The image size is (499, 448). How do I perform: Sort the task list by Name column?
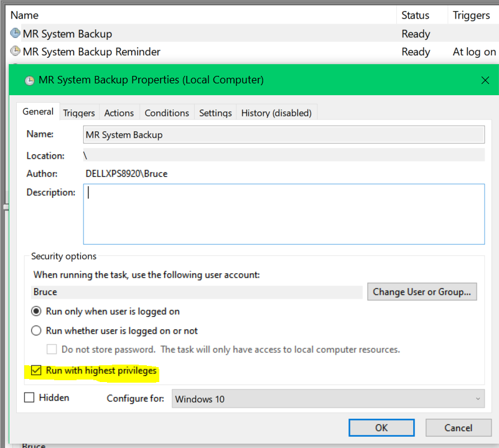pyautogui.click(x=25, y=15)
